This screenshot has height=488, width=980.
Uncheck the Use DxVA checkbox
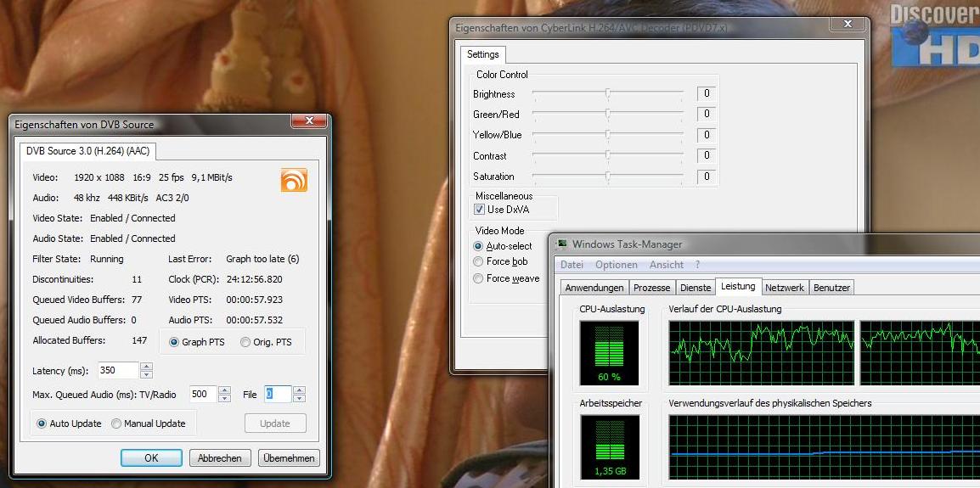[x=479, y=210]
